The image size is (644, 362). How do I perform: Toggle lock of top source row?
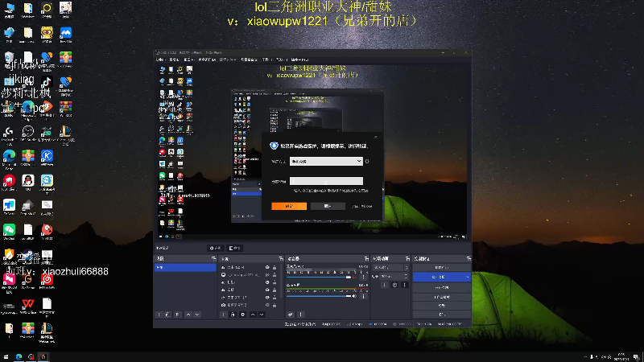click(275, 267)
